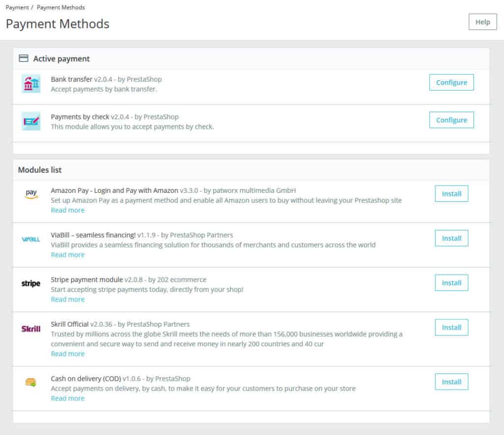
Task: Install the ViaBill module
Action: (451, 238)
